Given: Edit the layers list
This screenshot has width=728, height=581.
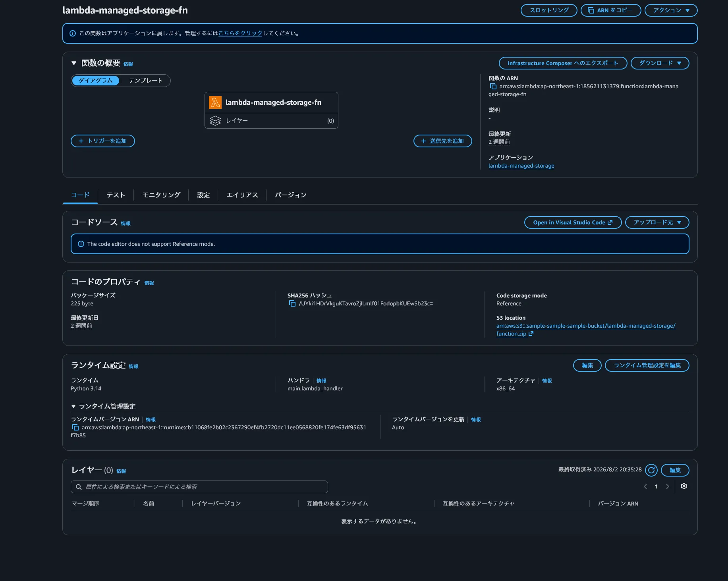Looking at the screenshot, I should click(675, 470).
